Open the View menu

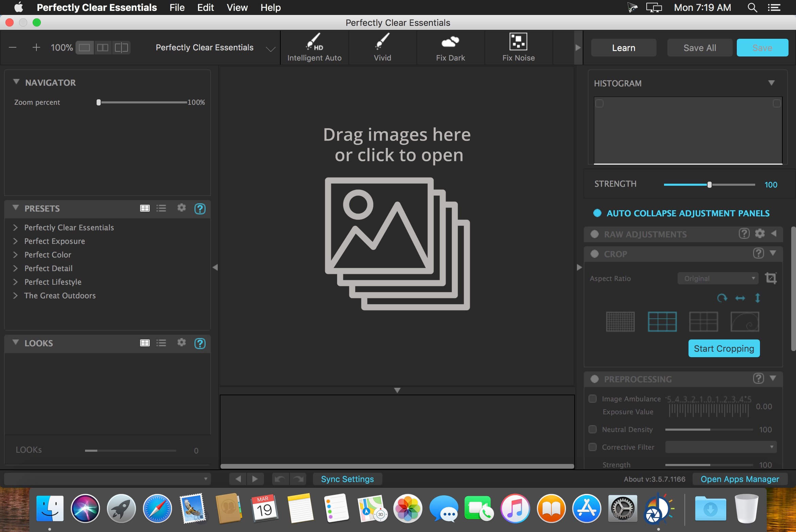tap(237, 7)
